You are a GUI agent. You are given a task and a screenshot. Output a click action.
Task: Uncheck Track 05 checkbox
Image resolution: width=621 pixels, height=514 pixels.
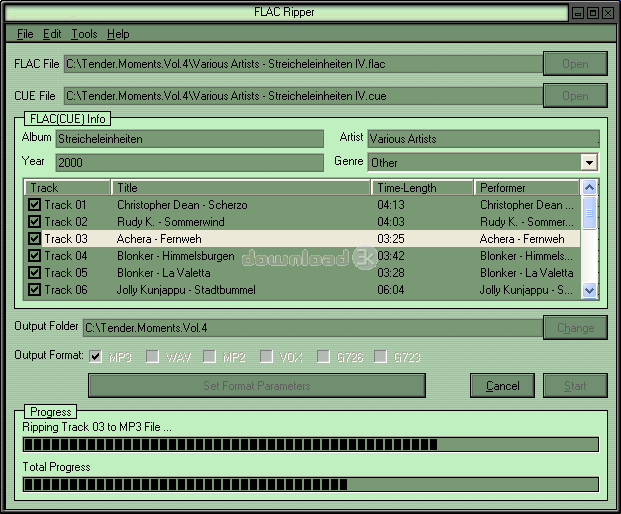pyautogui.click(x=34, y=273)
